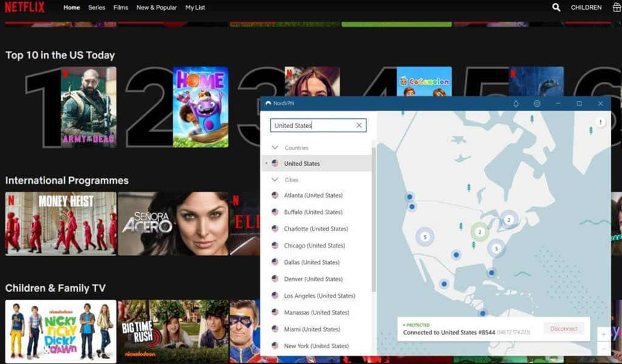Click the flag icon beside Los Angeles
622x364 pixels.
click(275, 295)
